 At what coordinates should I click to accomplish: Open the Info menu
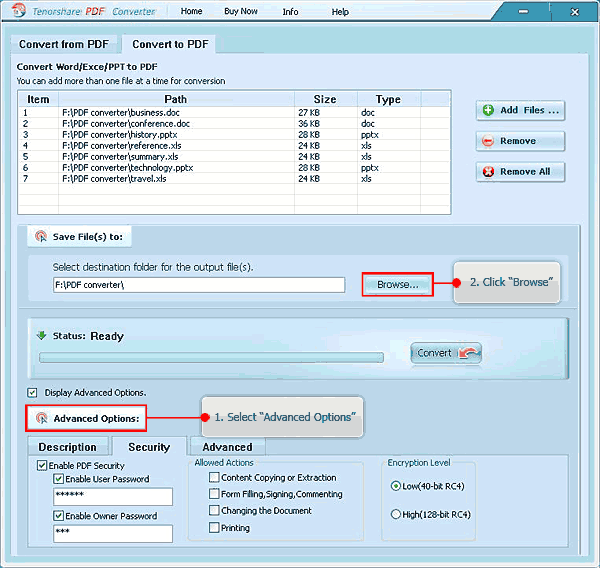click(x=290, y=12)
